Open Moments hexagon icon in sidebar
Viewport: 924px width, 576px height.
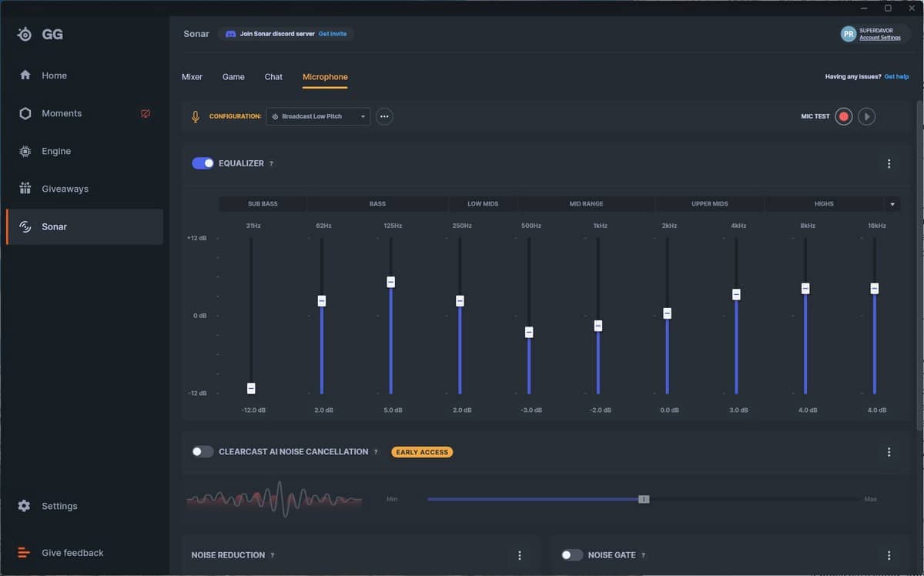click(25, 113)
